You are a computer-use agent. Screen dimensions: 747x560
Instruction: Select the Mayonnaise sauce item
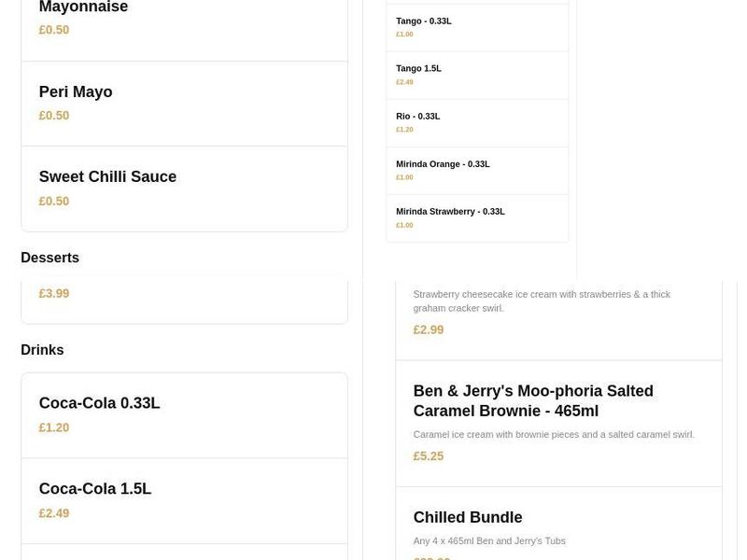click(x=184, y=19)
